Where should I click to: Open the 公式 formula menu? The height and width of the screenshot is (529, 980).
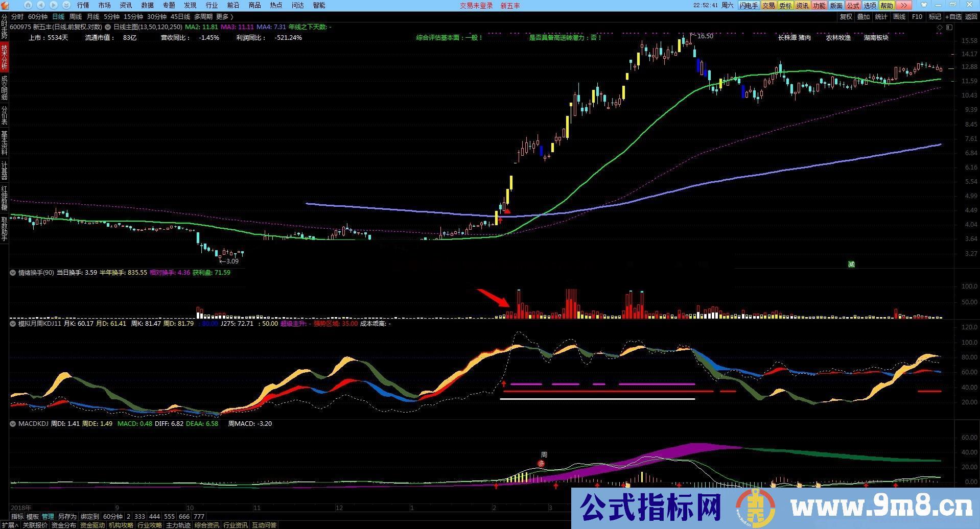click(853, 6)
